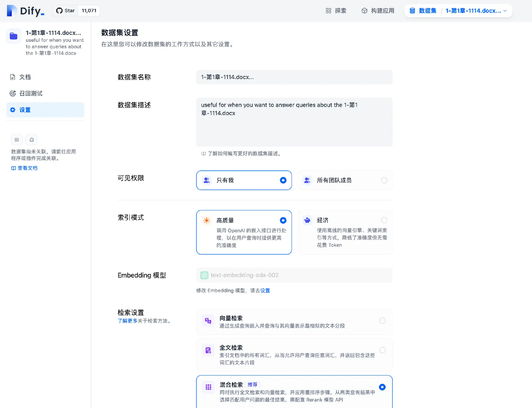Image resolution: width=532 pixels, height=408 pixels.
Task: Switch to the 构建应用 navigation tab
Action: [378, 11]
